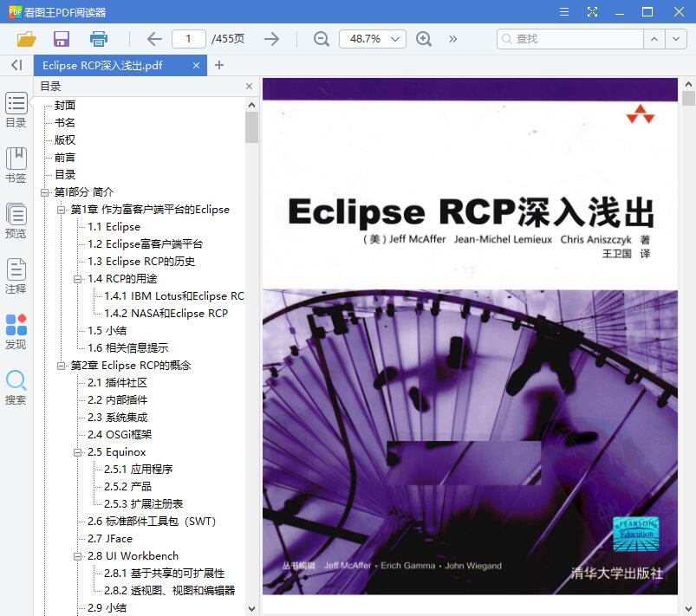696x616 pixels.
Task: Open the 注释 annotations sidebar icon
Action: [x=16, y=276]
